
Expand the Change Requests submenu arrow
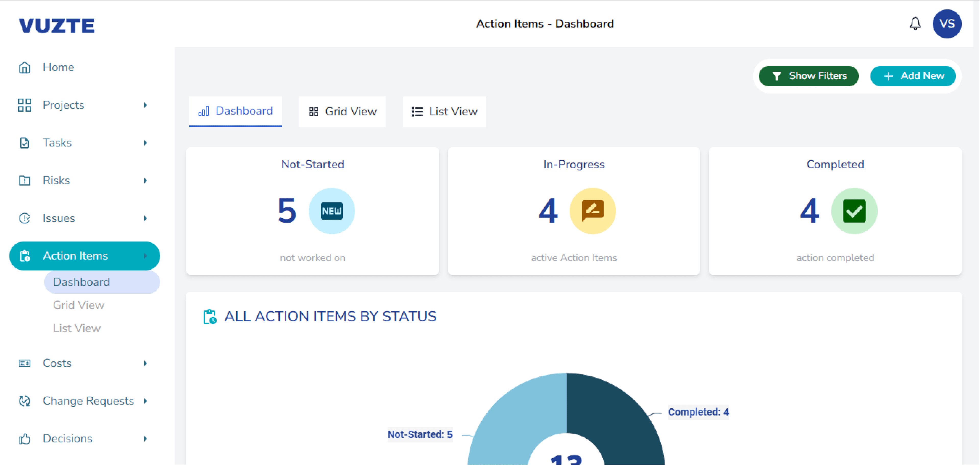(145, 401)
